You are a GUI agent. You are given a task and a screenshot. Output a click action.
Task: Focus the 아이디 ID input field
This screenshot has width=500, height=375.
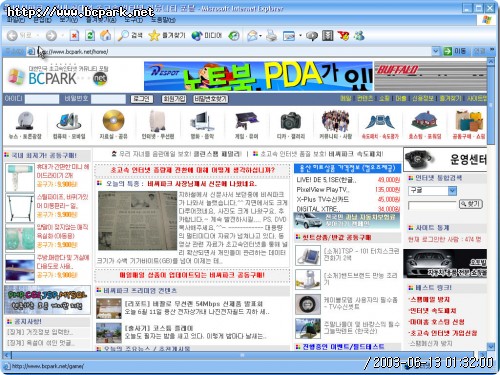pyautogui.click(x=42, y=99)
